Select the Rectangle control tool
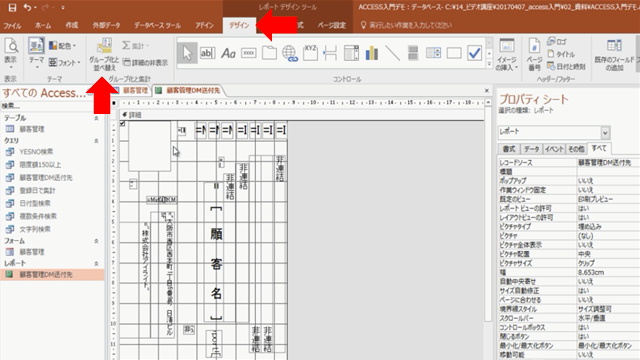This screenshot has height=360, width=640. tap(454, 53)
